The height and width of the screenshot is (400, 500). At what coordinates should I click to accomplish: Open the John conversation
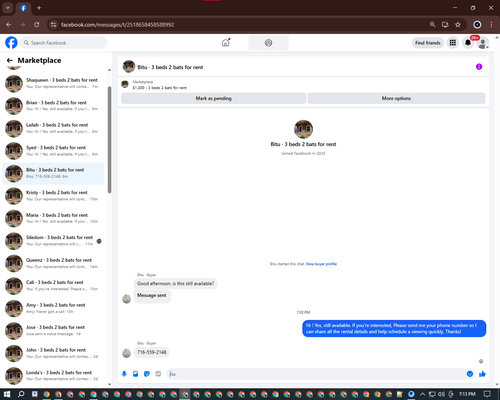[53, 353]
